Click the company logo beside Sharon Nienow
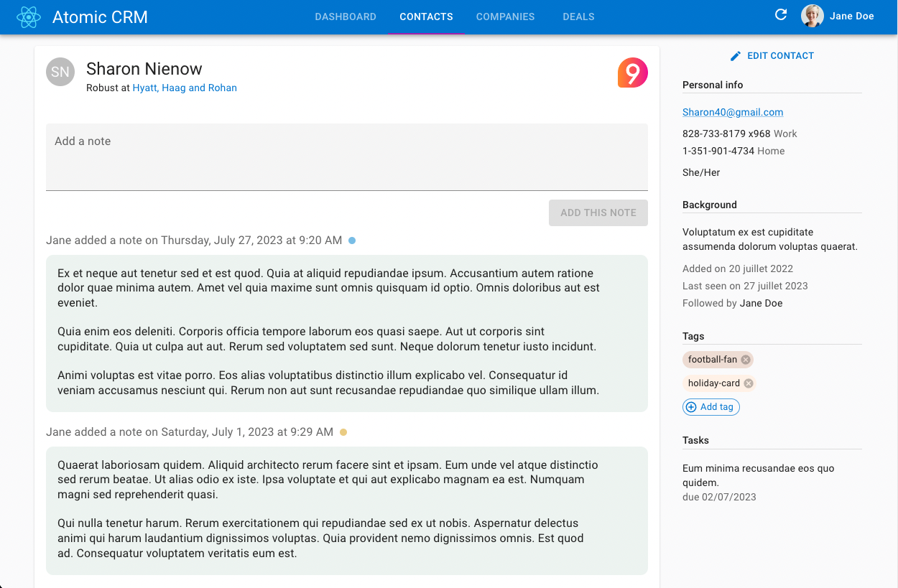Viewport: 898px width, 588px height. 632,73
